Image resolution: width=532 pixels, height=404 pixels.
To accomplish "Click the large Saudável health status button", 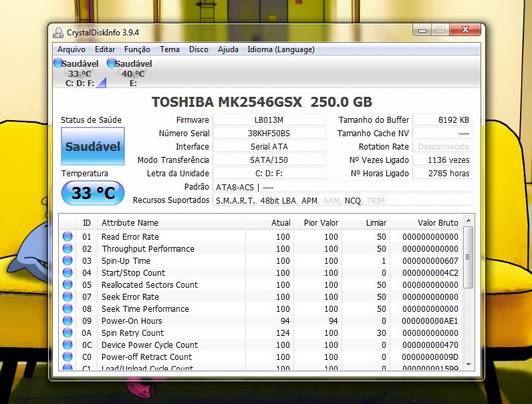I will point(93,146).
